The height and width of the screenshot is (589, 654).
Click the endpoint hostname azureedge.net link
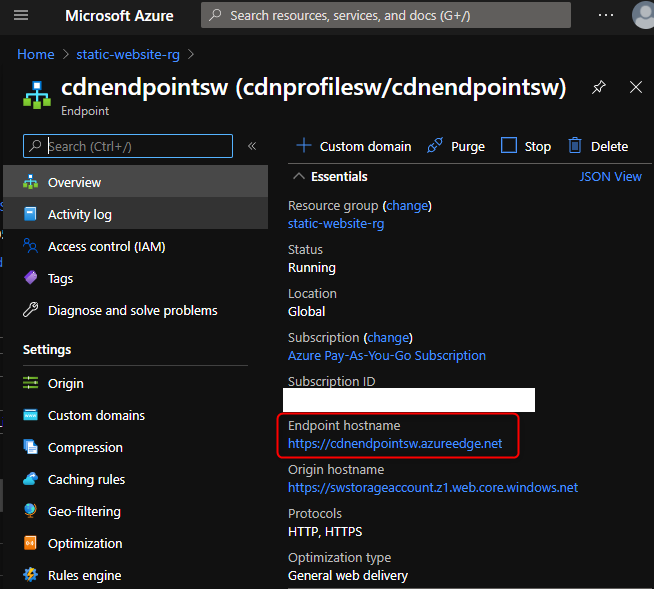coord(394,443)
